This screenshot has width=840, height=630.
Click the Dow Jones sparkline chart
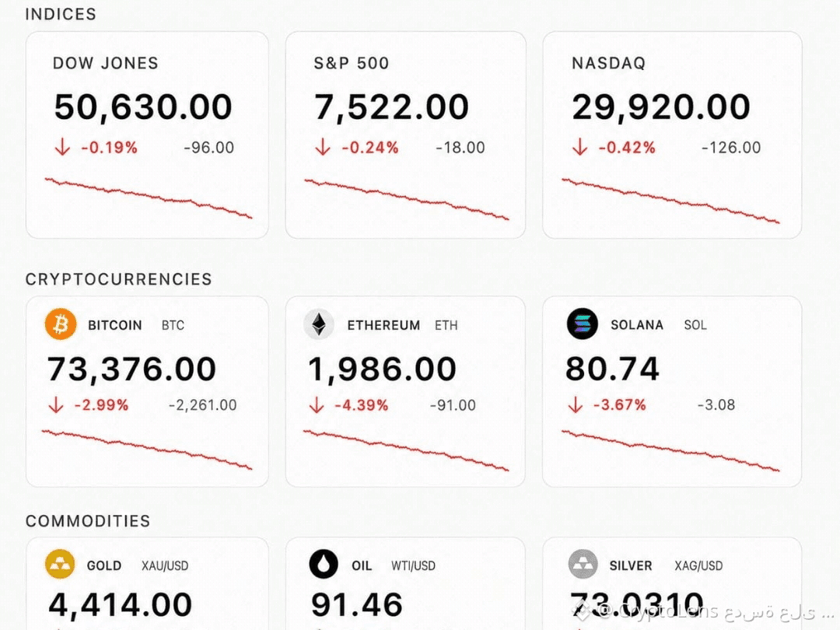pos(149,198)
